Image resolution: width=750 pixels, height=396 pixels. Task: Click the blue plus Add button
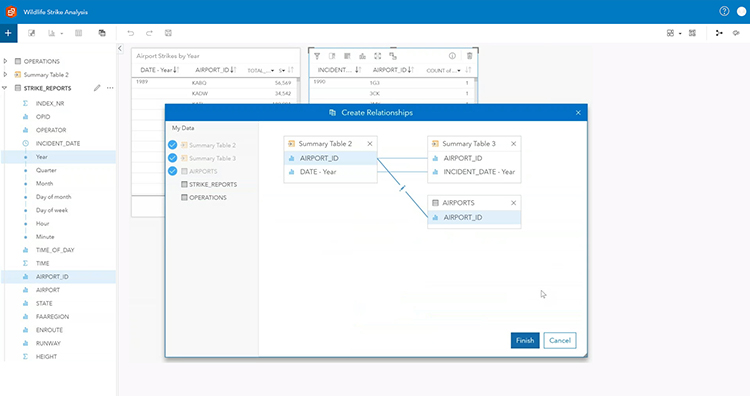tap(8, 33)
